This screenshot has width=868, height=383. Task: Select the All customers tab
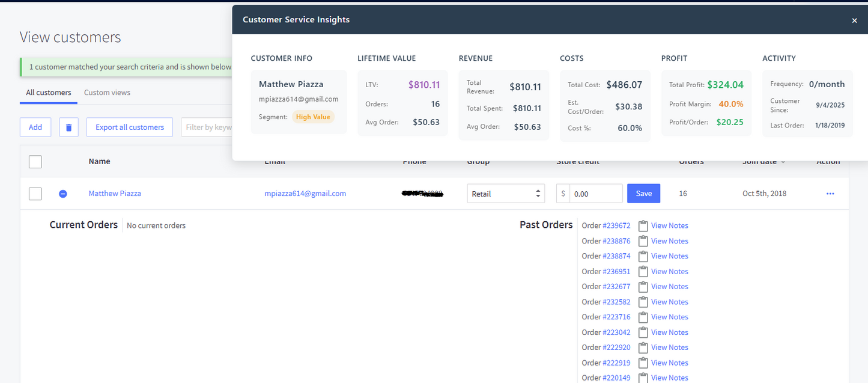pyautogui.click(x=49, y=93)
